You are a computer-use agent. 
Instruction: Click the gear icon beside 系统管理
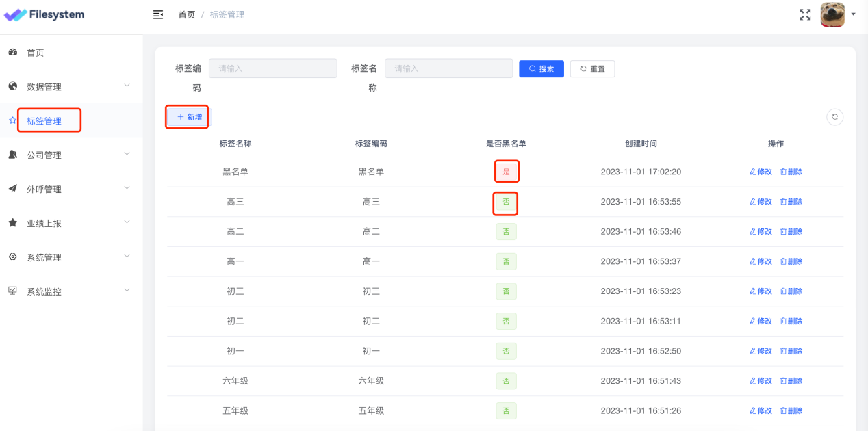click(12, 257)
